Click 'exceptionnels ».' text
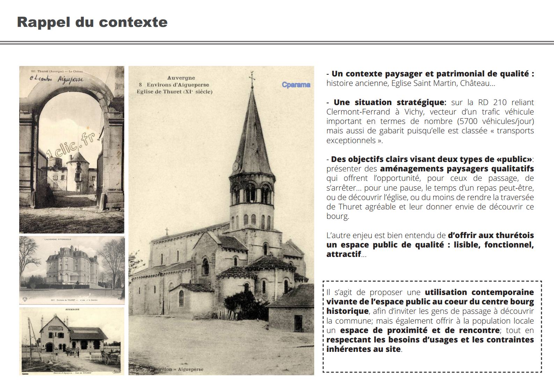This screenshot has height=392, width=554. [355, 140]
